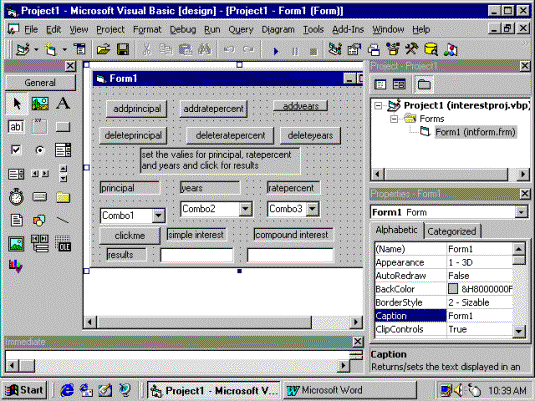Click the Toolbox hammer-wrench toolbar icon
Image resolution: width=535 pixels, height=401 pixels.
coord(412,50)
